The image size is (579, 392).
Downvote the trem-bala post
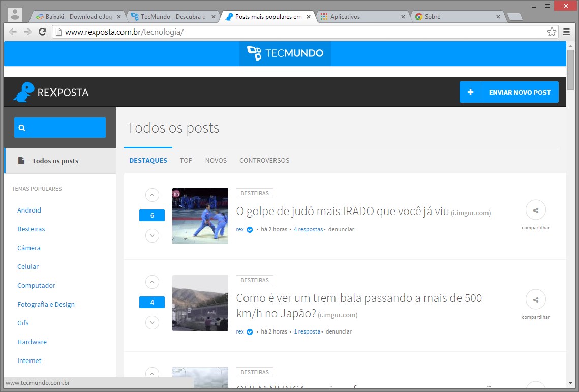pos(152,323)
